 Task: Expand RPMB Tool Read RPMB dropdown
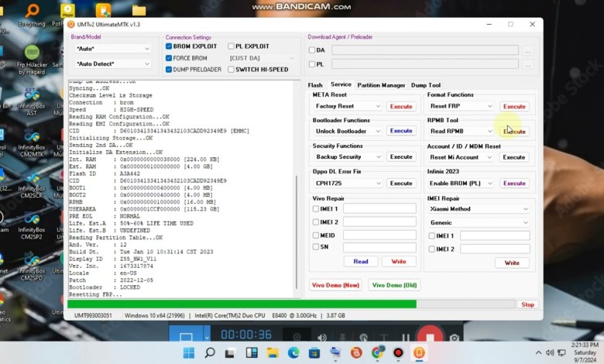[x=461, y=131]
